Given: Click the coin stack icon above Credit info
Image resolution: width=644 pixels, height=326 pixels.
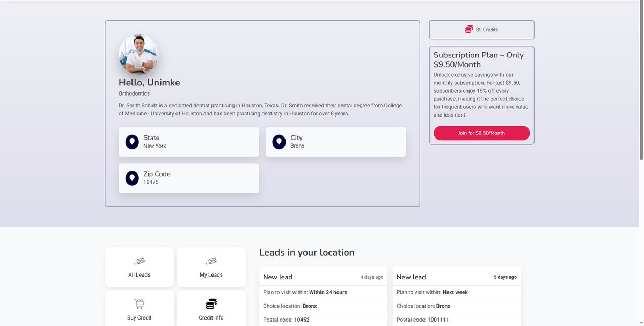Looking at the screenshot, I should [211, 303].
